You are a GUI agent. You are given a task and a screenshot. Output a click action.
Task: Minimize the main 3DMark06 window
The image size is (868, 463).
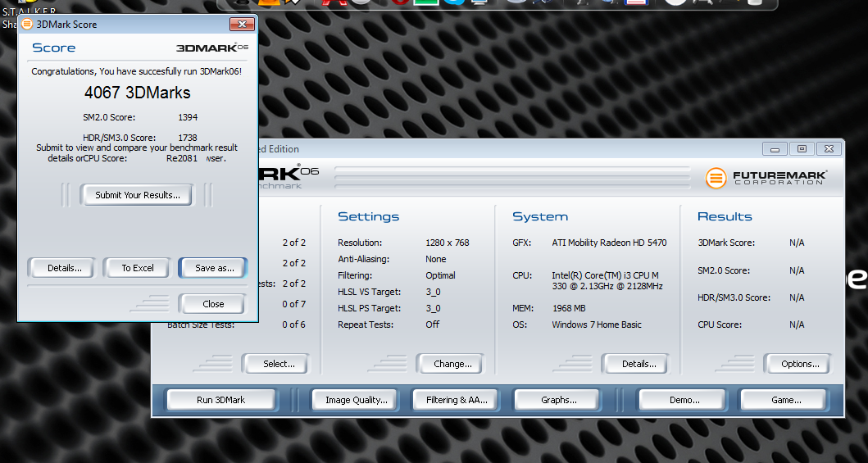click(x=775, y=149)
